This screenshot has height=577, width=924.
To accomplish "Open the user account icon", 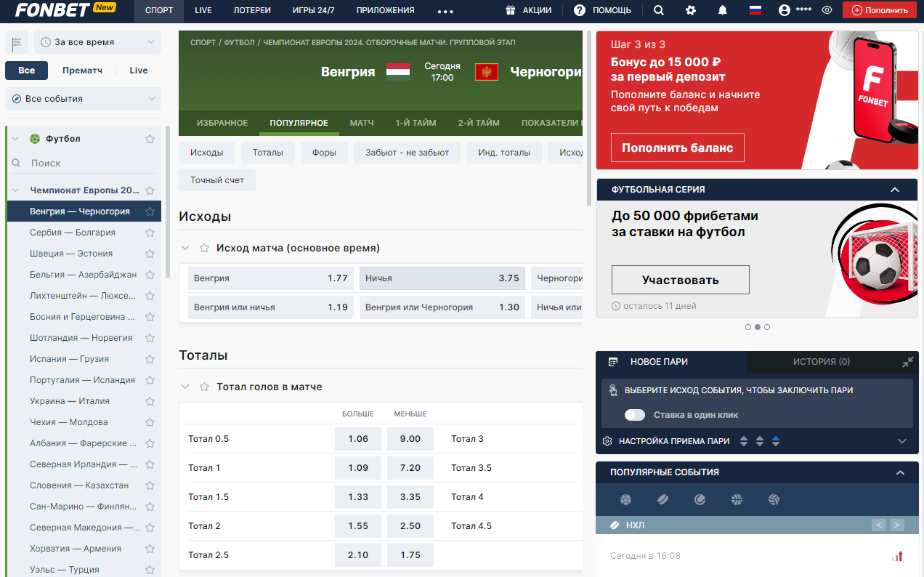I will 784,10.
